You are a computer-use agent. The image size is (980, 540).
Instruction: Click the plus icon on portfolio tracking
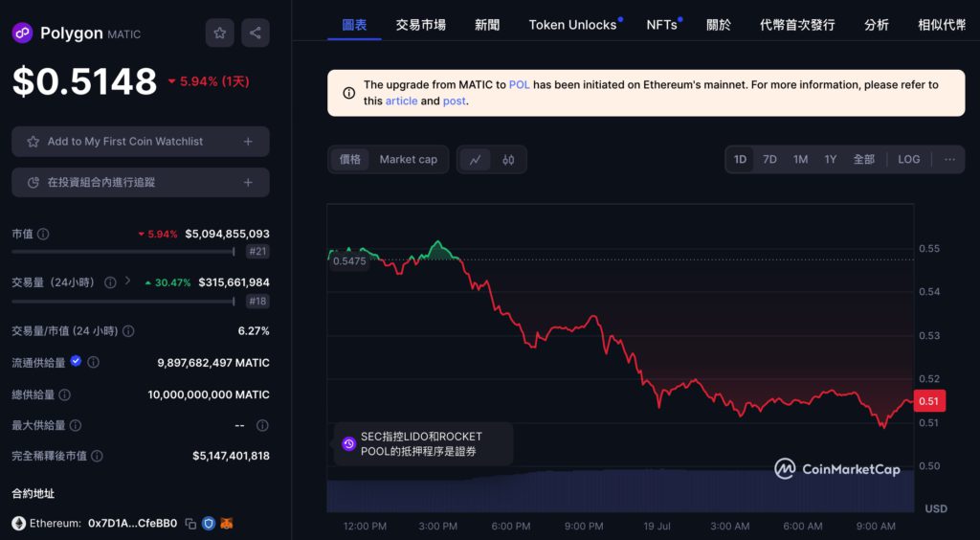(248, 183)
